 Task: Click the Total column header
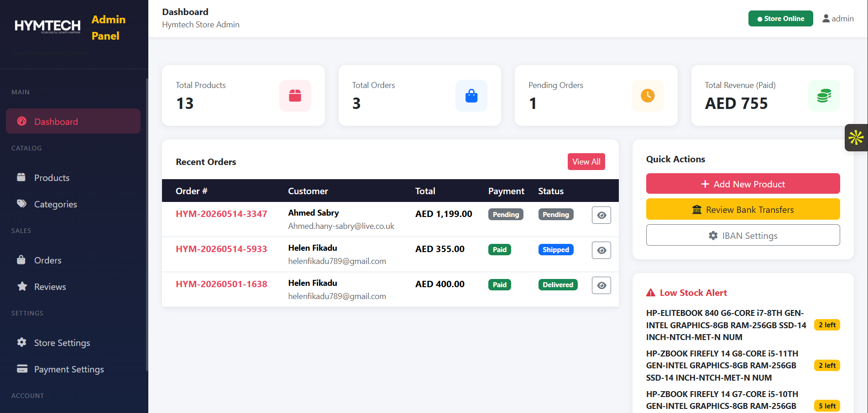[x=425, y=191]
